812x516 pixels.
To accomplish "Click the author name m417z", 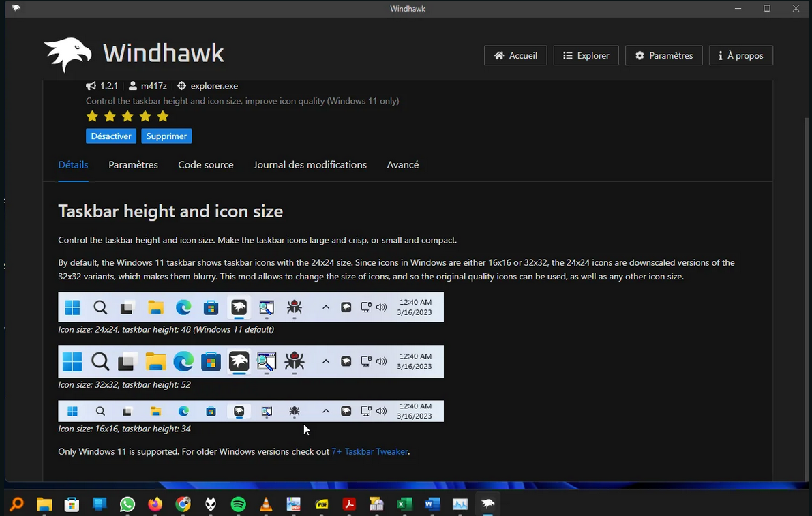I will click(154, 86).
